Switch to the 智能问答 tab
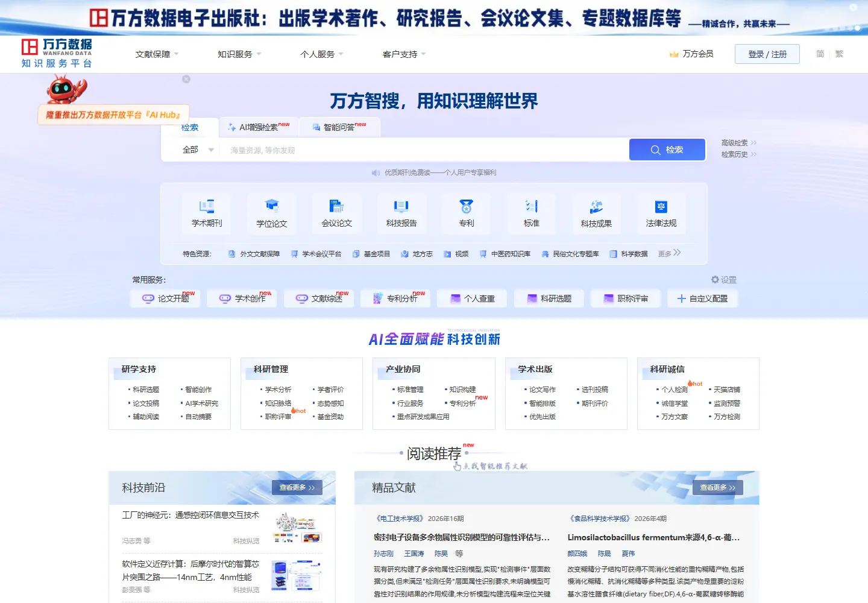The image size is (868, 603). pyautogui.click(x=339, y=127)
